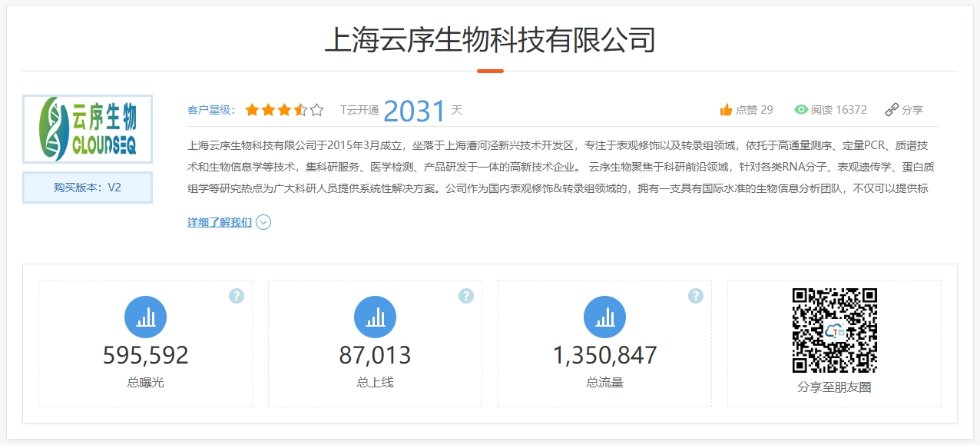Click the bar chart icon above 87,013
Screen dimensions: 980x445
point(375,317)
